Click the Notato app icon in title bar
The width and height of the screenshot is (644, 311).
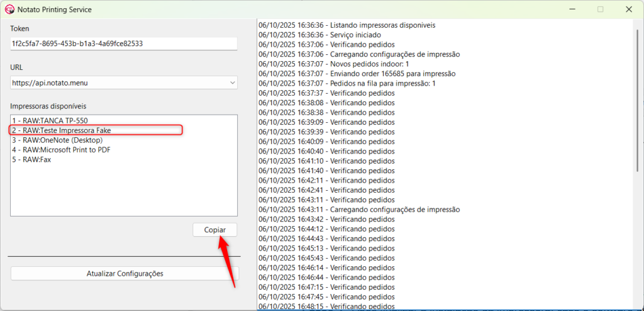click(x=10, y=9)
